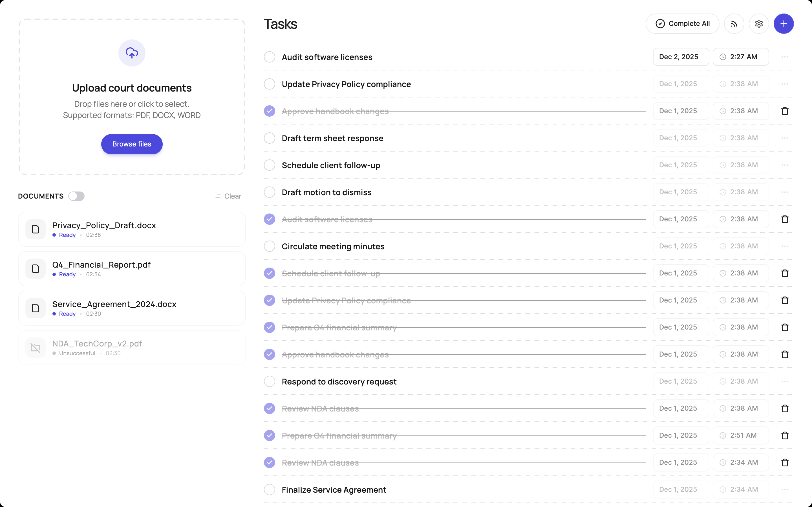Select the Privacy_Policy_Draft.docx document card
Screen dimensions: 812x507
[x=132, y=229]
